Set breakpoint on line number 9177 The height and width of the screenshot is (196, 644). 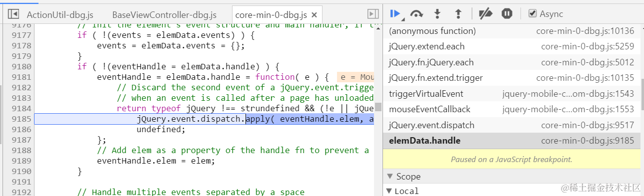point(21,35)
